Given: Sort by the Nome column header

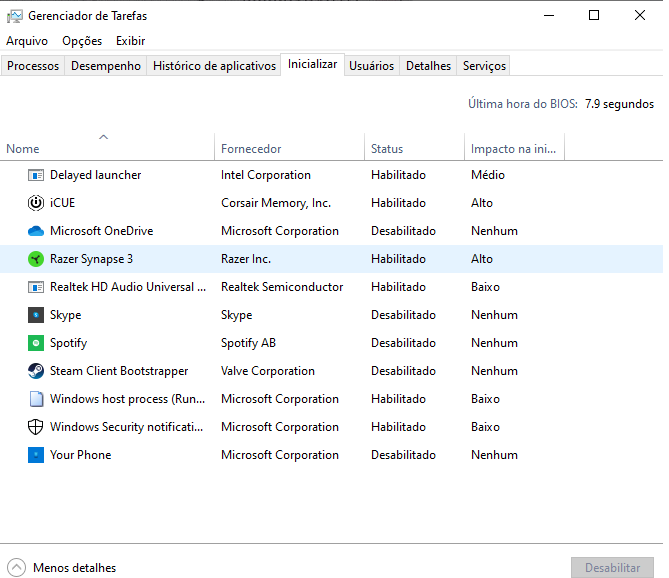Looking at the screenshot, I should tap(107, 147).
